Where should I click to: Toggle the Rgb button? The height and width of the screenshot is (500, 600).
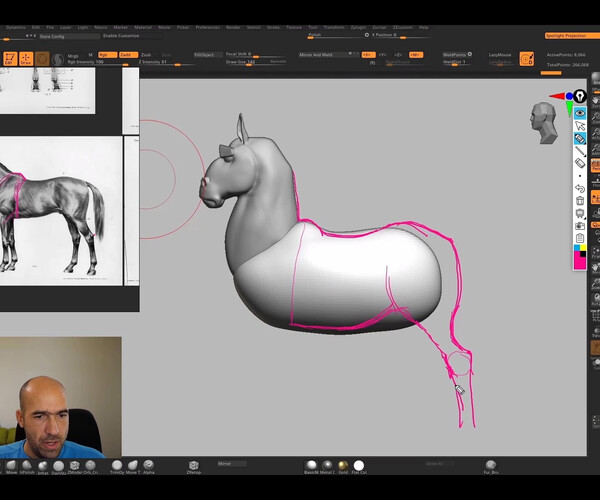click(108, 55)
